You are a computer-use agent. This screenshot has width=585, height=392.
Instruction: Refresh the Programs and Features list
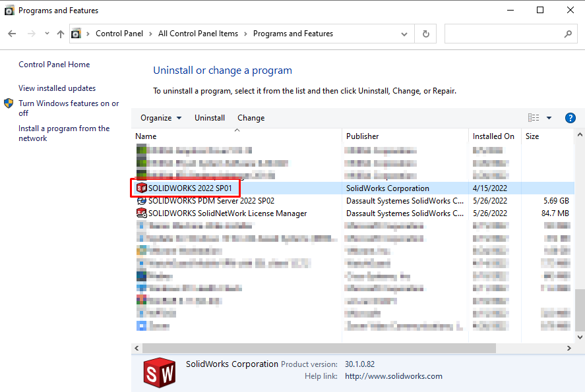coord(425,34)
